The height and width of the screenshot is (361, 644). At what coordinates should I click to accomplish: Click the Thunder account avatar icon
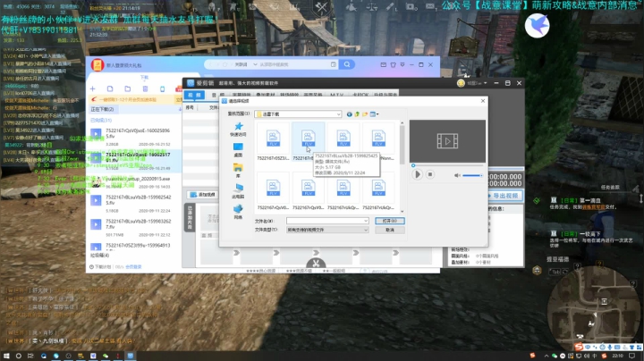pos(97,65)
